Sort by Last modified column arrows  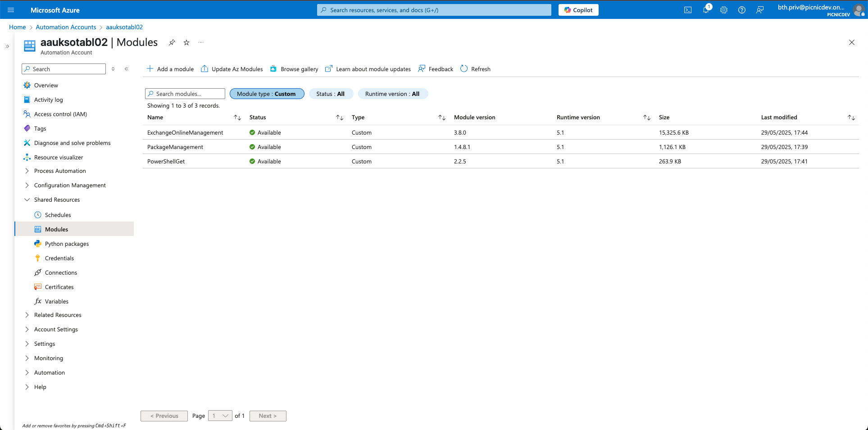[x=851, y=118]
